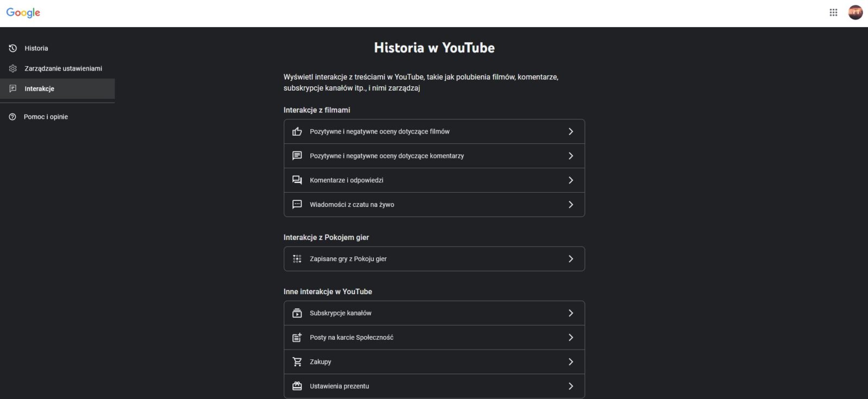Click the Google logo

22,12
